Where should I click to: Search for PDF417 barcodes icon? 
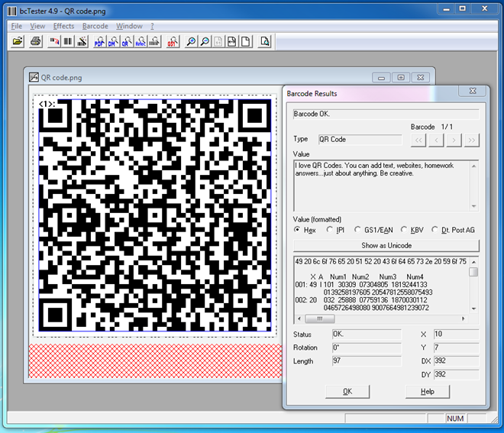[x=99, y=41]
